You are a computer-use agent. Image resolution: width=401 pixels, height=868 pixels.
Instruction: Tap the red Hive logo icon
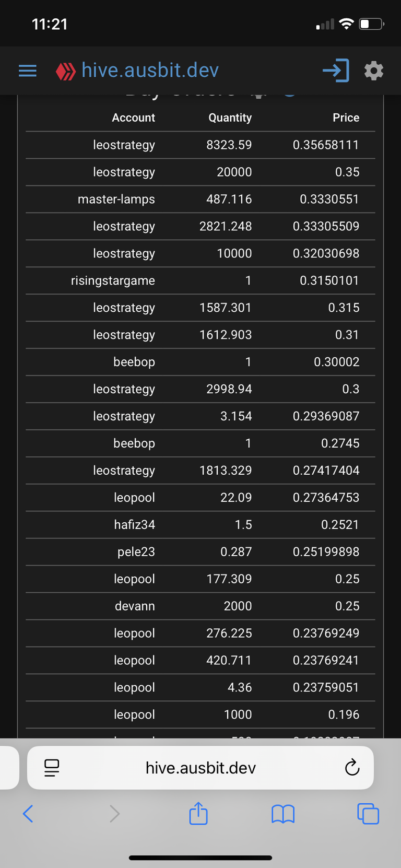click(66, 71)
